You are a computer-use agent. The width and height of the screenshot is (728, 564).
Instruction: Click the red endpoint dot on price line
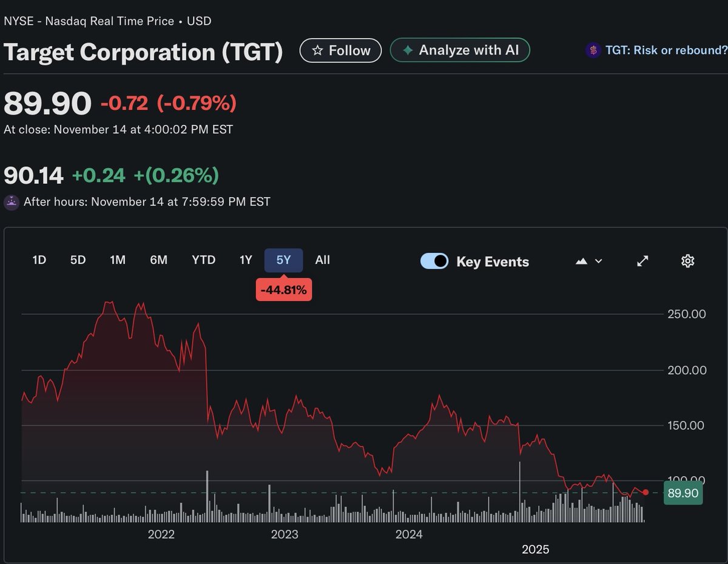click(645, 492)
